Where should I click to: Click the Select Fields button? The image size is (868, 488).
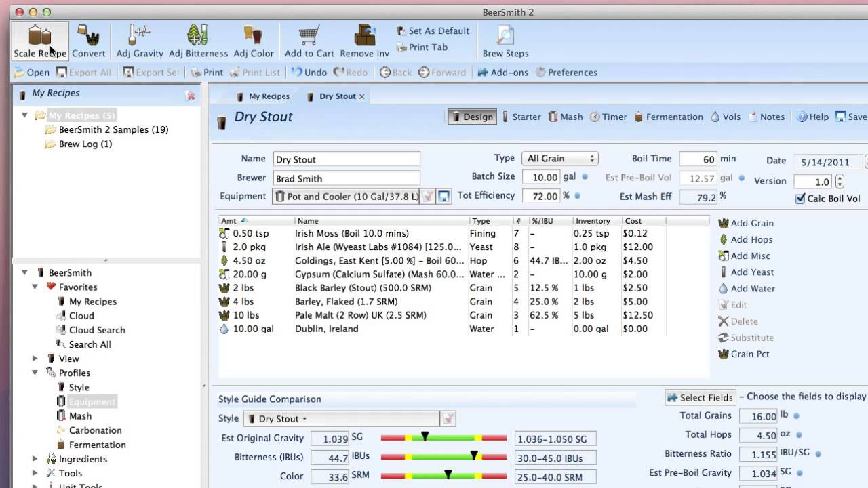tap(700, 398)
